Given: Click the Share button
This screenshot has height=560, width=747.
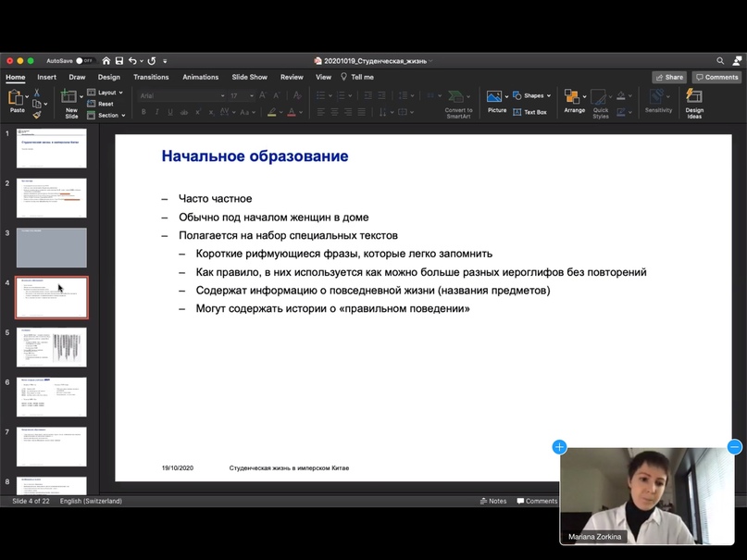Looking at the screenshot, I should 668,77.
